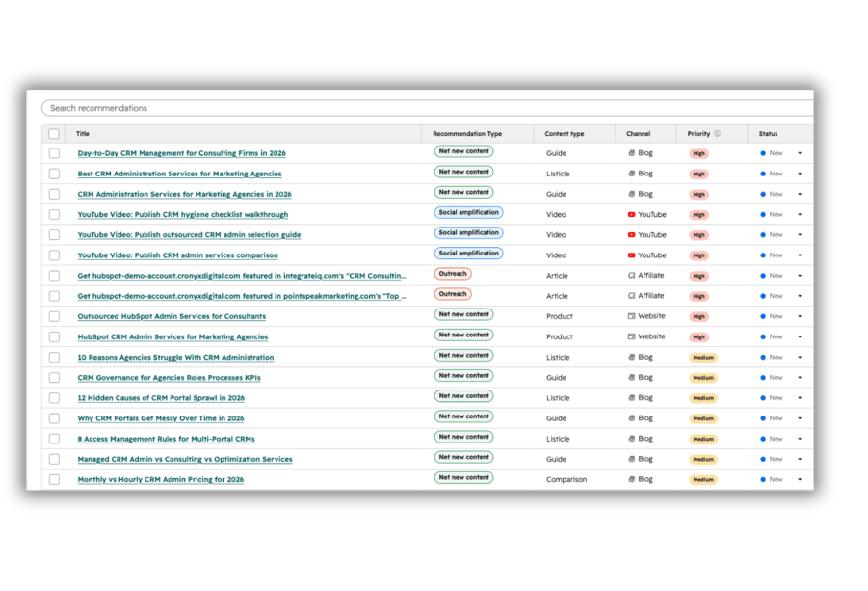The width and height of the screenshot is (868, 591).
Task: Open CRM Governance for Agencies Roles Processes KPIs link
Action: coord(169,378)
